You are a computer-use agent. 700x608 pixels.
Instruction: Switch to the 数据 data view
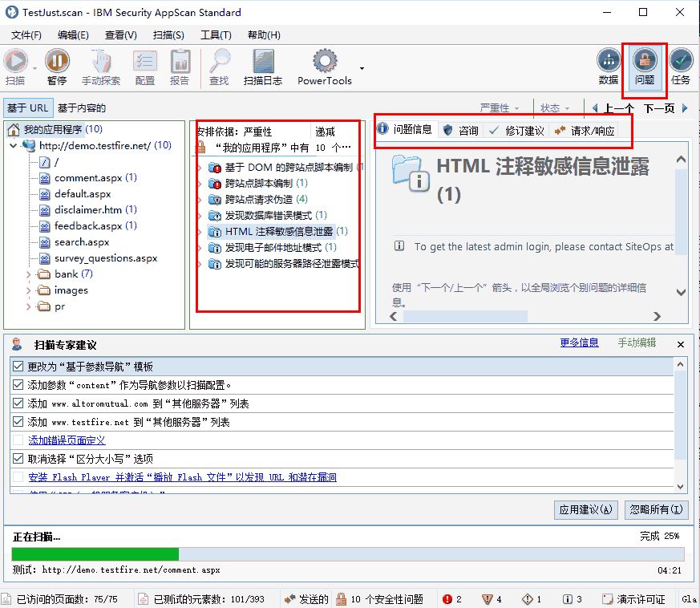coord(609,61)
